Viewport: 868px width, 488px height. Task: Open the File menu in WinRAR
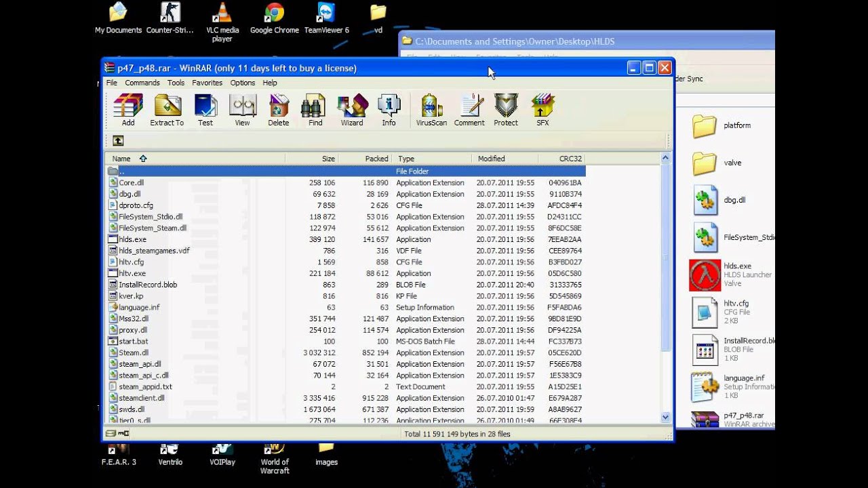tap(112, 83)
